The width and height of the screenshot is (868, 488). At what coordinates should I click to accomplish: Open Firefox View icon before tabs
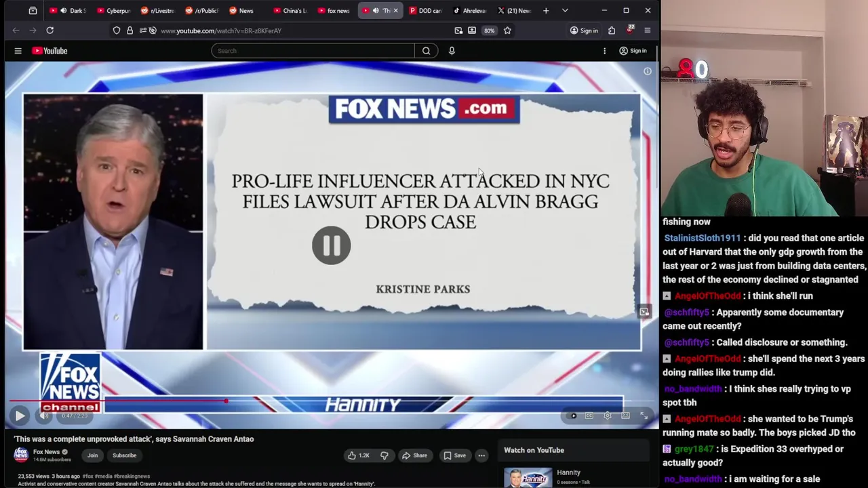(x=33, y=11)
